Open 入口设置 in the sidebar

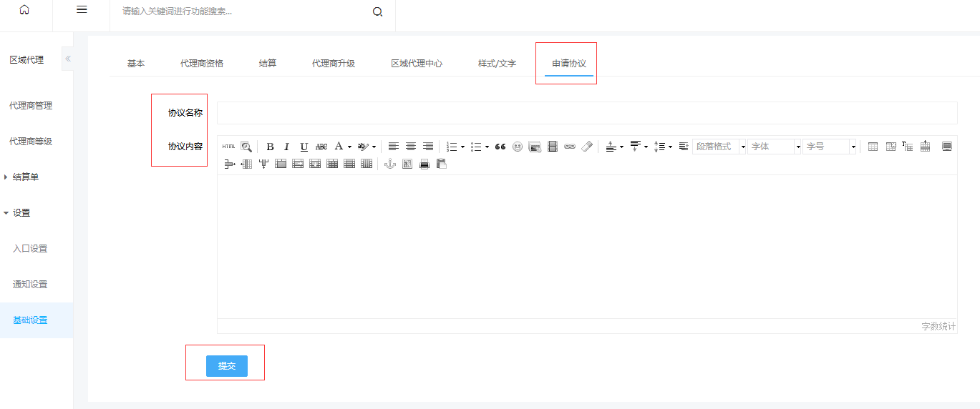click(30, 248)
